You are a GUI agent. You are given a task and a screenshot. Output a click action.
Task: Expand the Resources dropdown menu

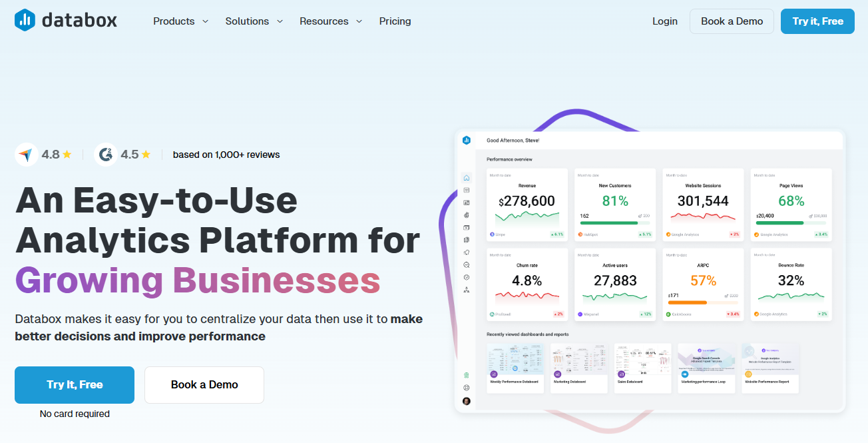coord(331,21)
